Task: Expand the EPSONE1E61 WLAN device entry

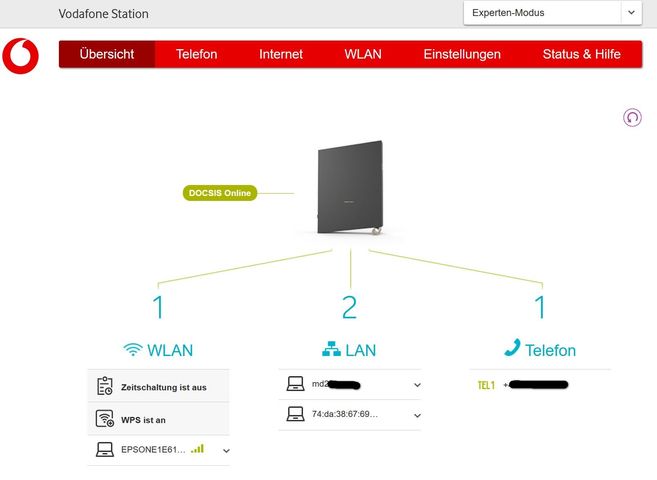Action: [x=226, y=451]
